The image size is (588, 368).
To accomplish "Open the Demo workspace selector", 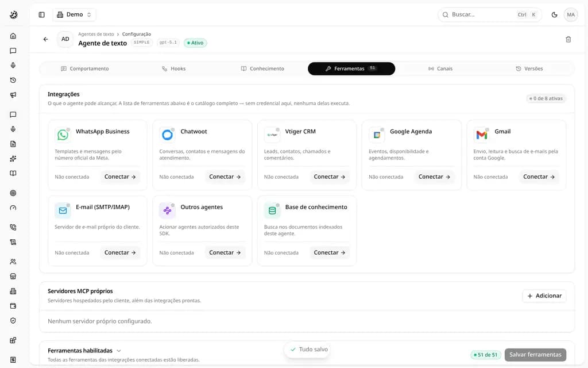I will (x=74, y=14).
